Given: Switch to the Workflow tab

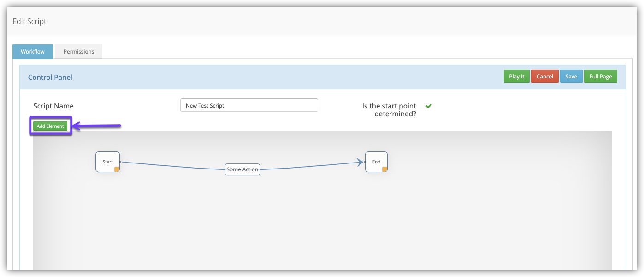Looking at the screenshot, I should pos(33,52).
